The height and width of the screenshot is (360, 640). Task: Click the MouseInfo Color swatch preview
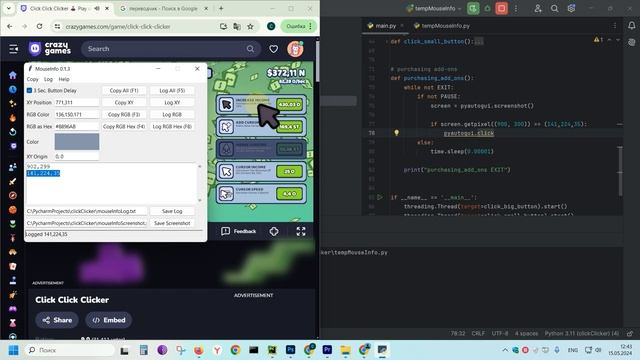pos(77,142)
